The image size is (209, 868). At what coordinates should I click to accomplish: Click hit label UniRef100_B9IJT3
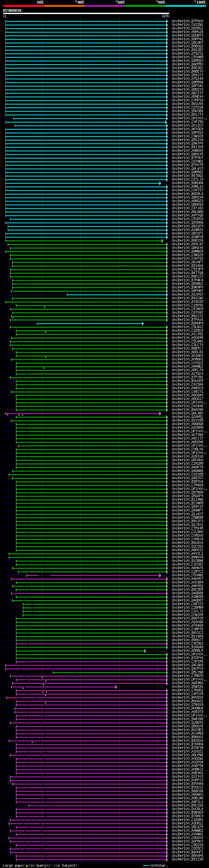187,114
